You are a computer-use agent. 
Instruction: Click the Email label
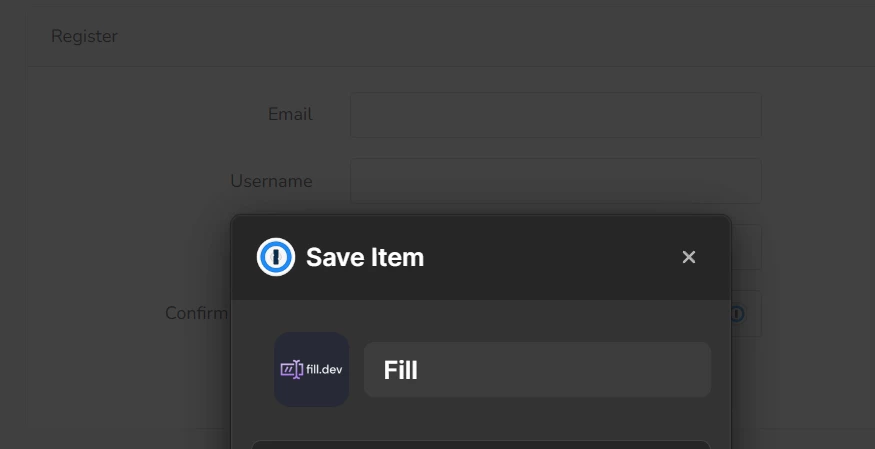[290, 114]
